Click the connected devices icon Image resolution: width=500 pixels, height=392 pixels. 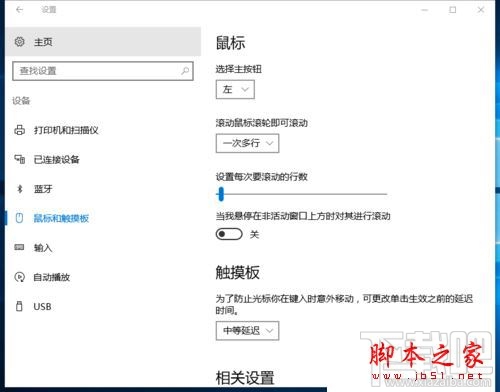[x=19, y=159]
